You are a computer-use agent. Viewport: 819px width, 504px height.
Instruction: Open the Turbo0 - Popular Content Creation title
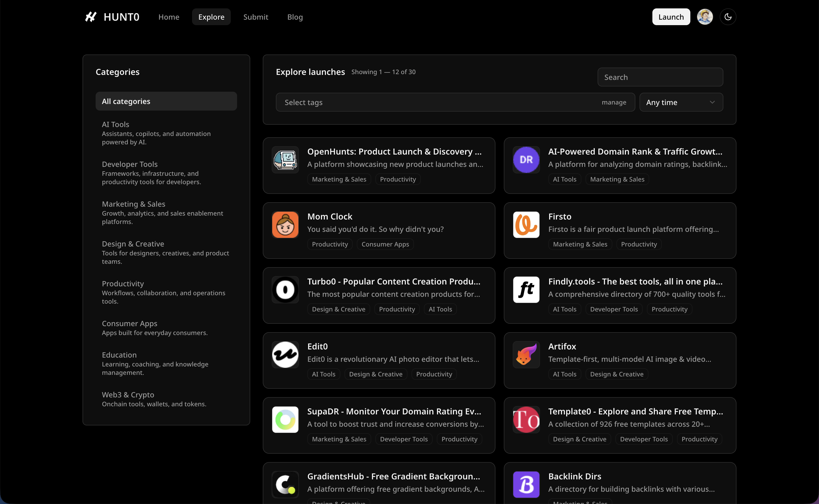(394, 281)
